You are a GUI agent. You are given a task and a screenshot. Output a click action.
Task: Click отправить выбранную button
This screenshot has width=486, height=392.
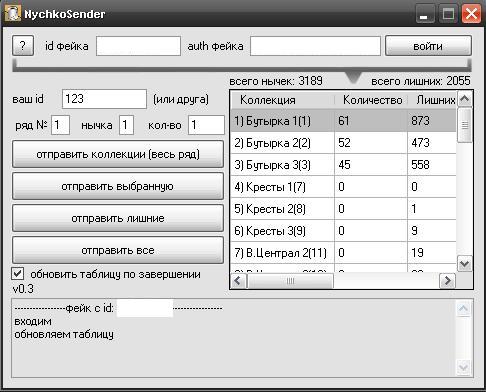(x=118, y=186)
